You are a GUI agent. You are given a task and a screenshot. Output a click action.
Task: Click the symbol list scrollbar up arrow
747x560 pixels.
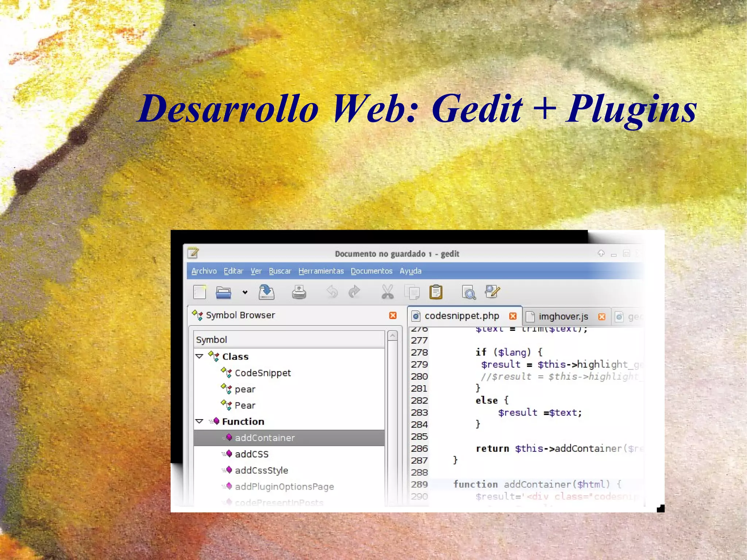pos(392,335)
